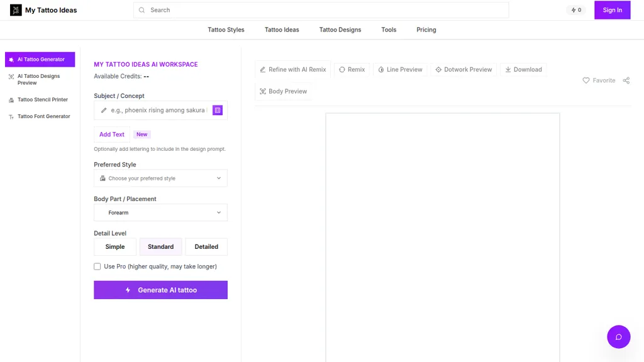
Task: Click the lightning credits counter icon
Action: point(574,10)
